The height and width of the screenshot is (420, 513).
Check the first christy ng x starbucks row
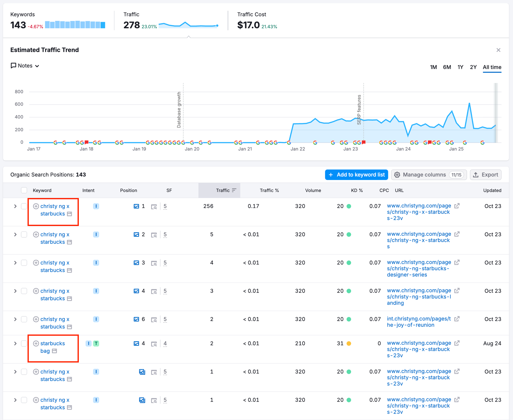pyautogui.click(x=24, y=206)
